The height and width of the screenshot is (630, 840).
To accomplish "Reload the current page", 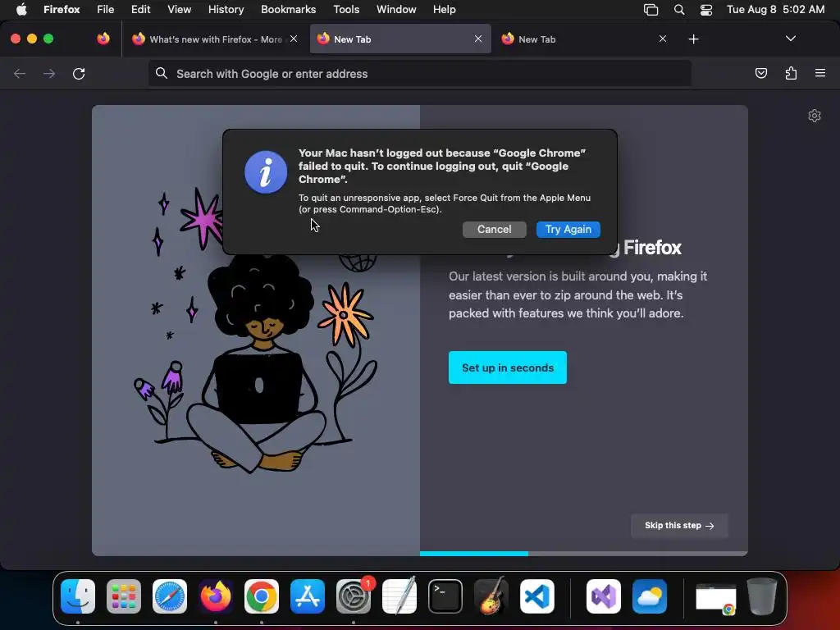I will tap(79, 73).
